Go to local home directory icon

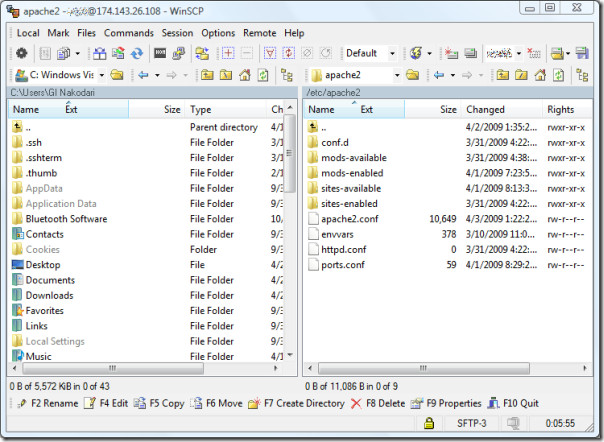tap(245, 75)
